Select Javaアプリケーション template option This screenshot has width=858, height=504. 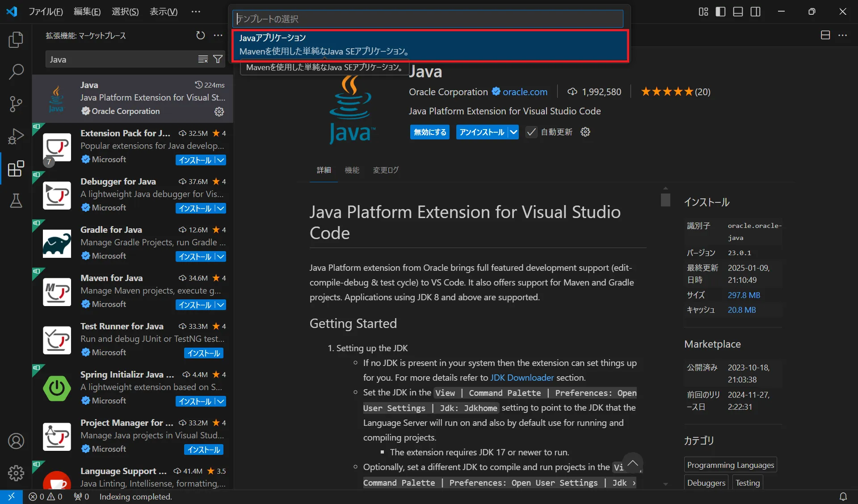[x=430, y=45]
